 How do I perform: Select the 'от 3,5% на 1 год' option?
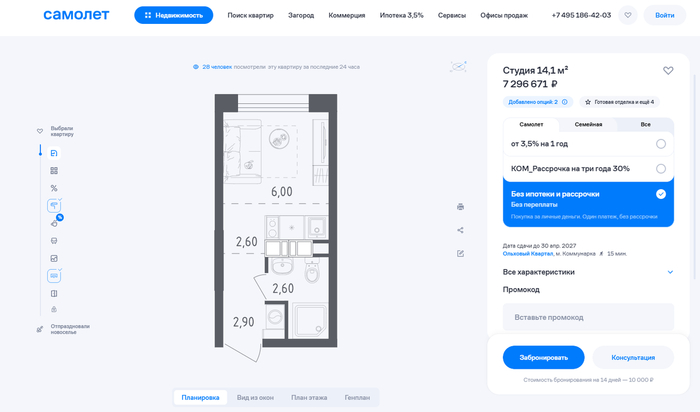pyautogui.click(x=661, y=143)
